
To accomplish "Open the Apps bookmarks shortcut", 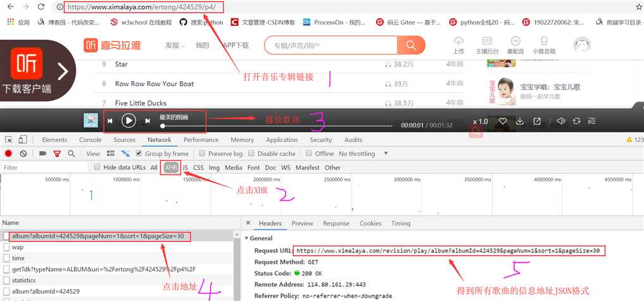I will (x=18, y=22).
